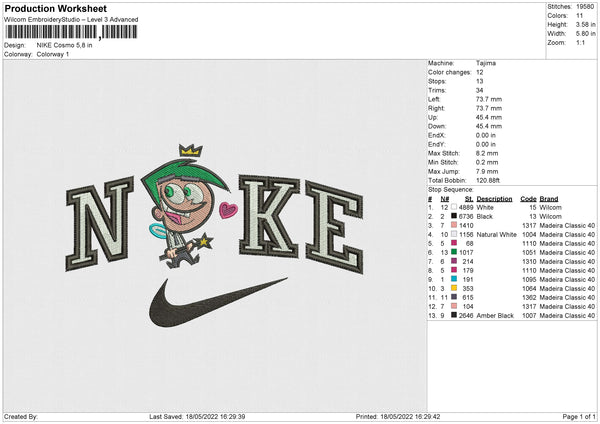600x424 pixels.
Task: Click the stitch count 2646
Action: tap(466, 315)
